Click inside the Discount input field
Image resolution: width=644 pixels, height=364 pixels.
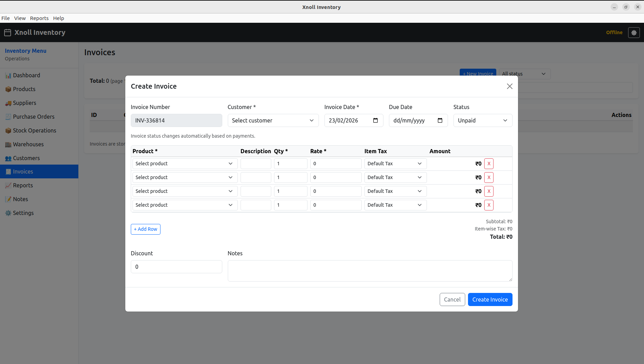click(176, 267)
